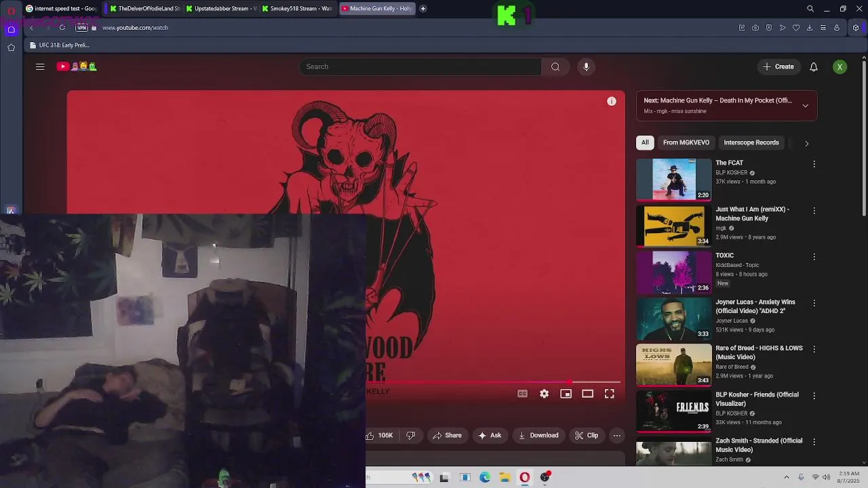
Task: Go to the YouTube home logo
Action: pos(77,66)
